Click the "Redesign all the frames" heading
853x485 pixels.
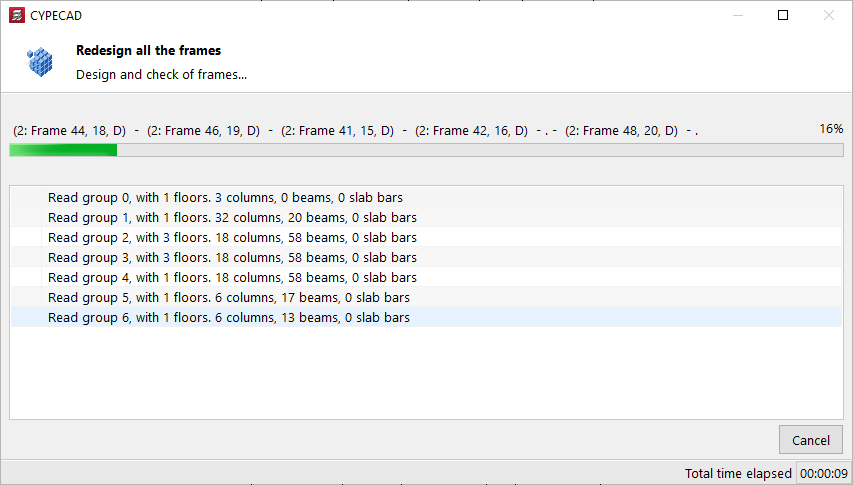148,50
